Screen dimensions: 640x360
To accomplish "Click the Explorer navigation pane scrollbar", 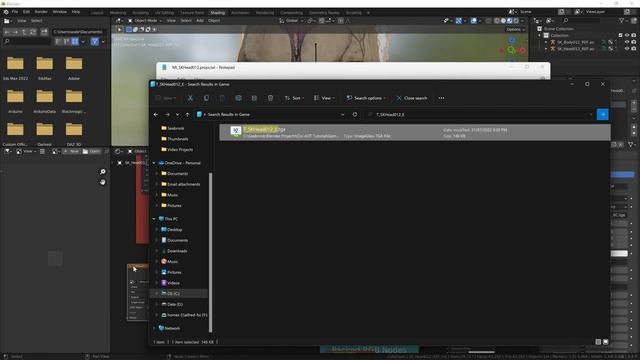I will click(211, 252).
